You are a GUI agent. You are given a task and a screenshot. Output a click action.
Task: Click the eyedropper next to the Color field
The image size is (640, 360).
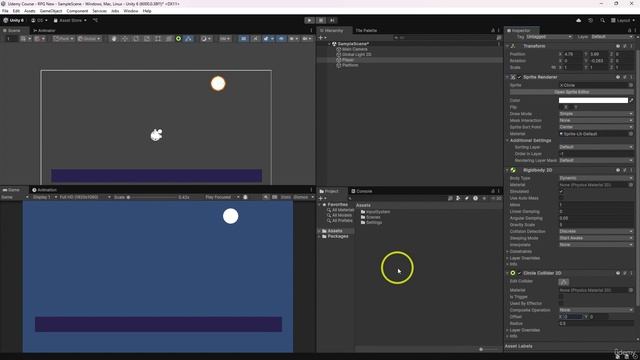(631, 100)
